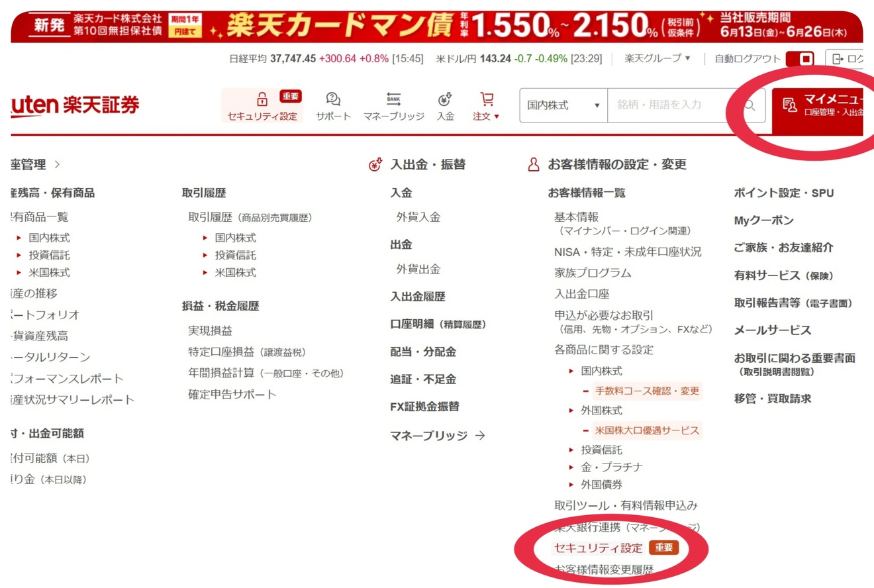Open 特定口座損益(譲渡益税) link
The height and width of the screenshot is (588, 874).
247,352
